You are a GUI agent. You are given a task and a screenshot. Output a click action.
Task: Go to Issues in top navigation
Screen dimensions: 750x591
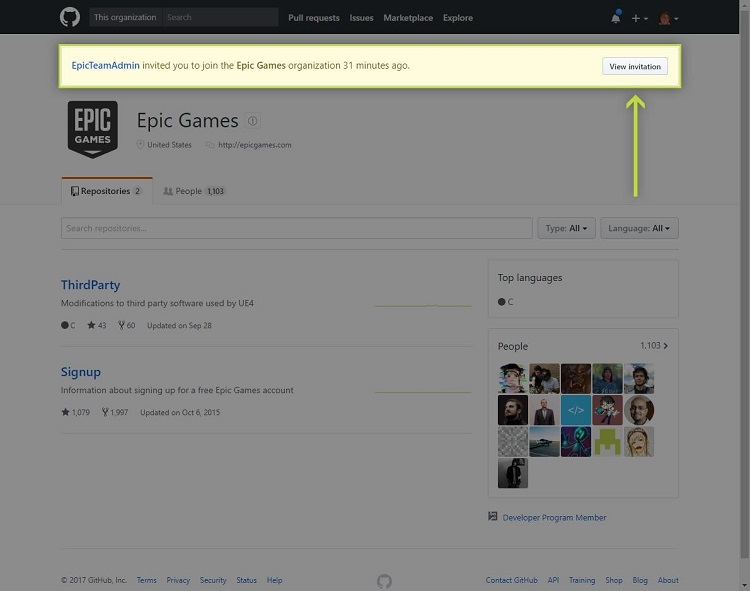pyautogui.click(x=361, y=18)
